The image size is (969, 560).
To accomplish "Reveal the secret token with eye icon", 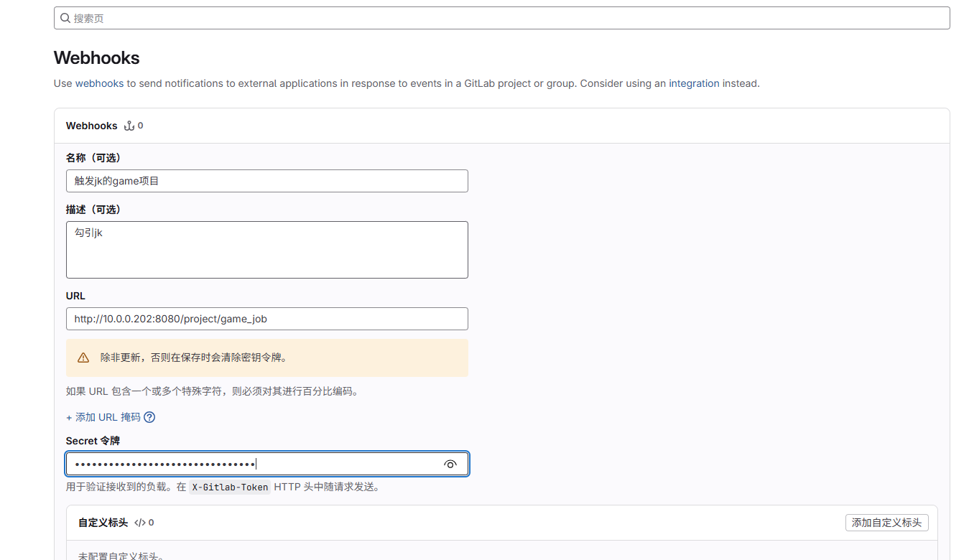I will pos(450,464).
